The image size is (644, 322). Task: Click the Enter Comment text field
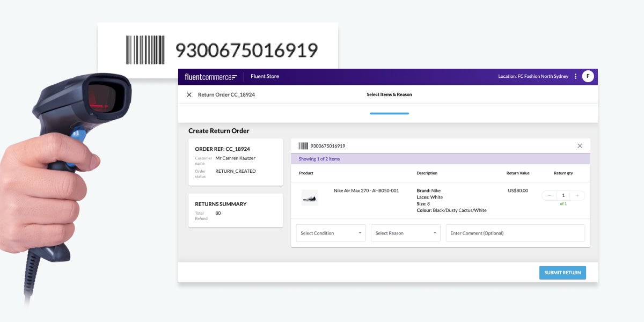click(x=515, y=233)
